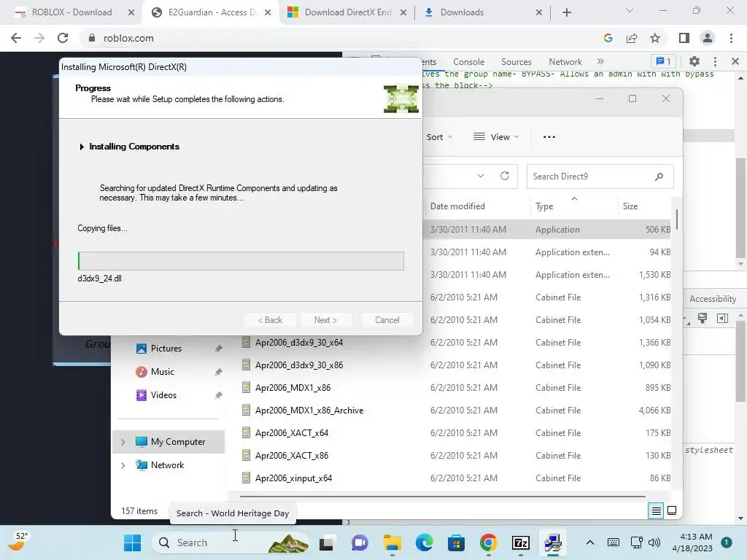The height and width of the screenshot is (560, 747).
Task: Share this page icon in Chrome
Action: point(632,38)
